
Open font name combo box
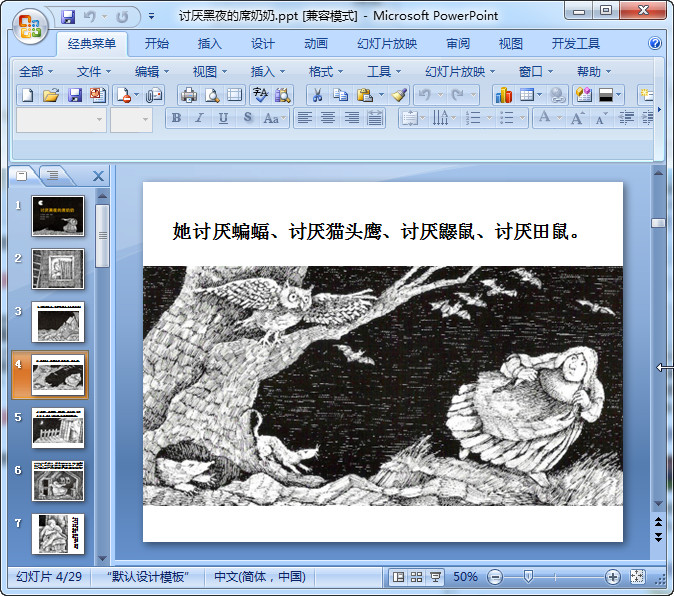point(61,120)
